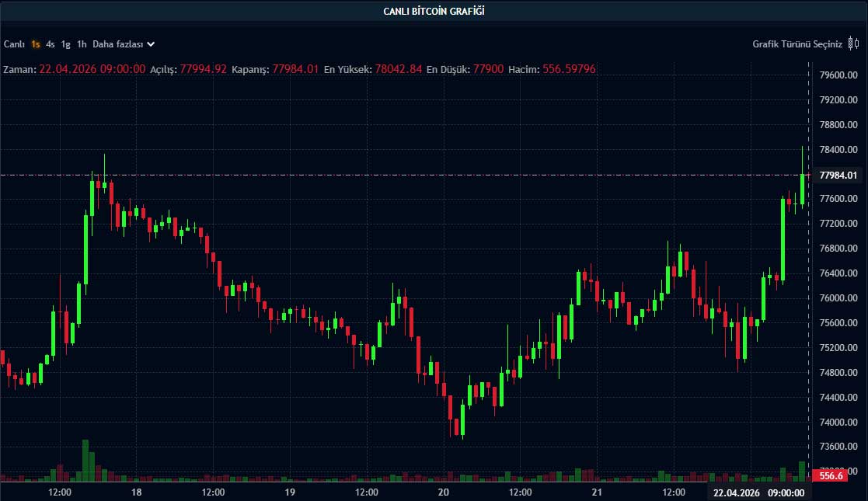Click the candlestick chart type icon
This screenshot has height=501, width=868.
click(855, 44)
